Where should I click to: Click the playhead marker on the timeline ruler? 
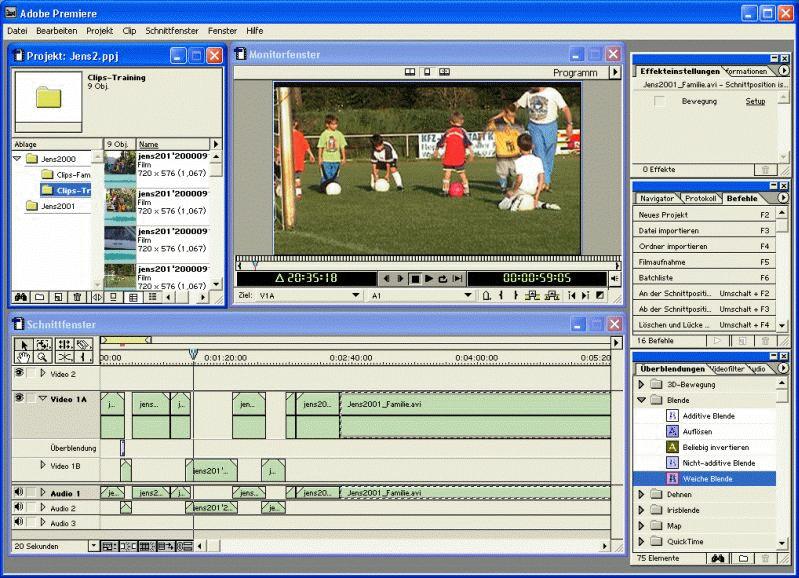(193, 354)
